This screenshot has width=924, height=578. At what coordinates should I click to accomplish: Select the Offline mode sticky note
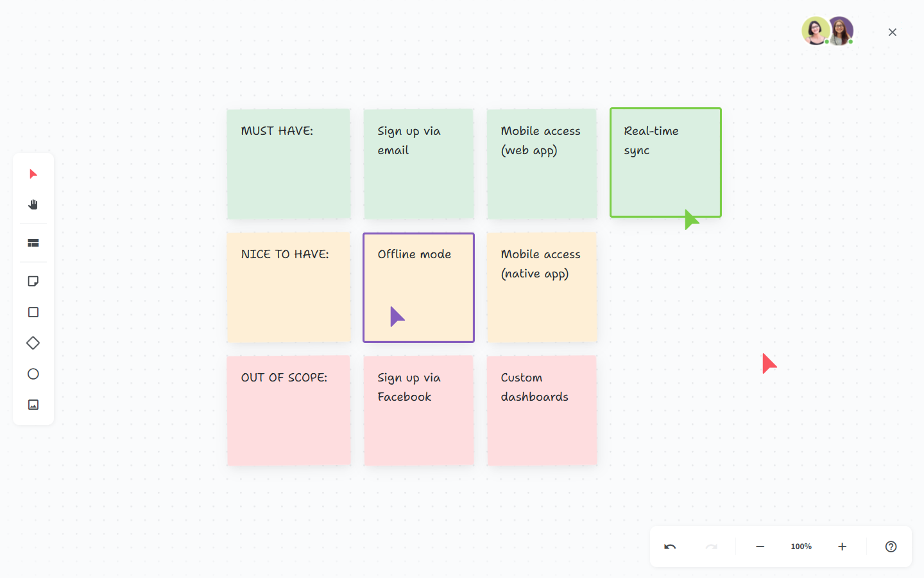[418, 287]
